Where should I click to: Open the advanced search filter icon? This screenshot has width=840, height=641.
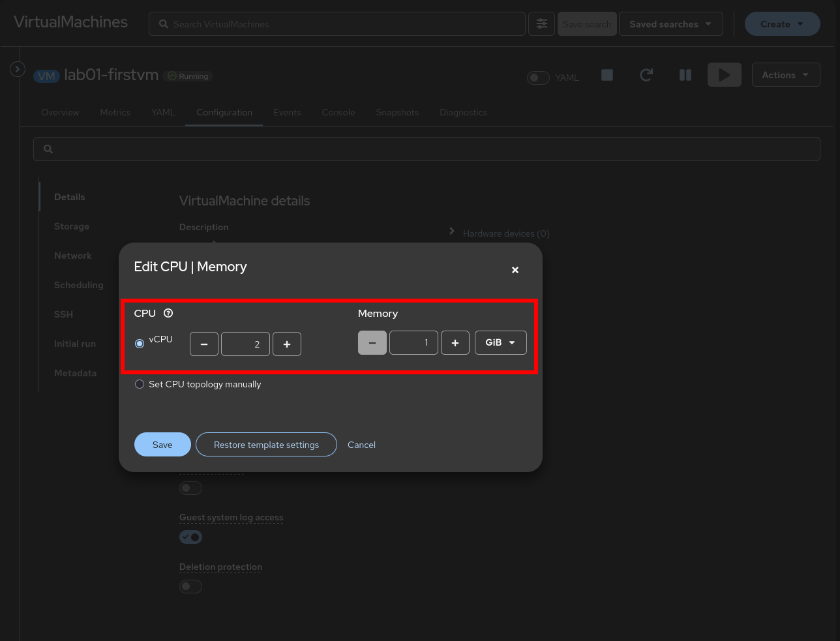[541, 24]
